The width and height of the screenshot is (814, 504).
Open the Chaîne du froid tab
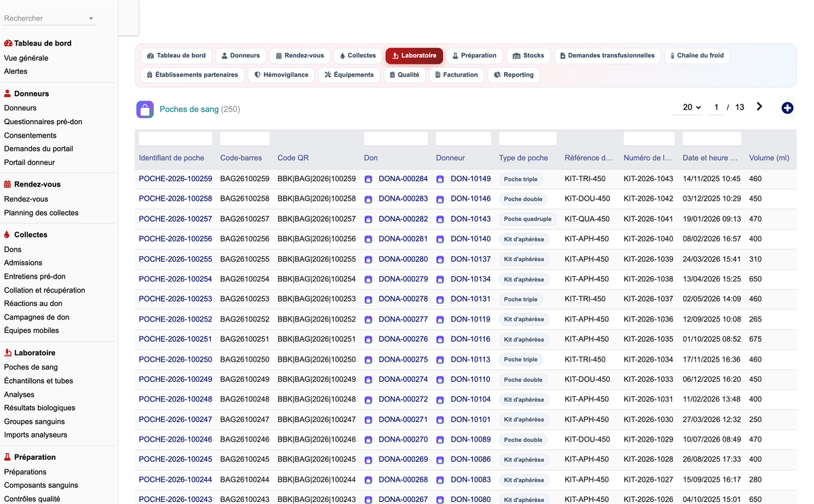[x=697, y=56]
